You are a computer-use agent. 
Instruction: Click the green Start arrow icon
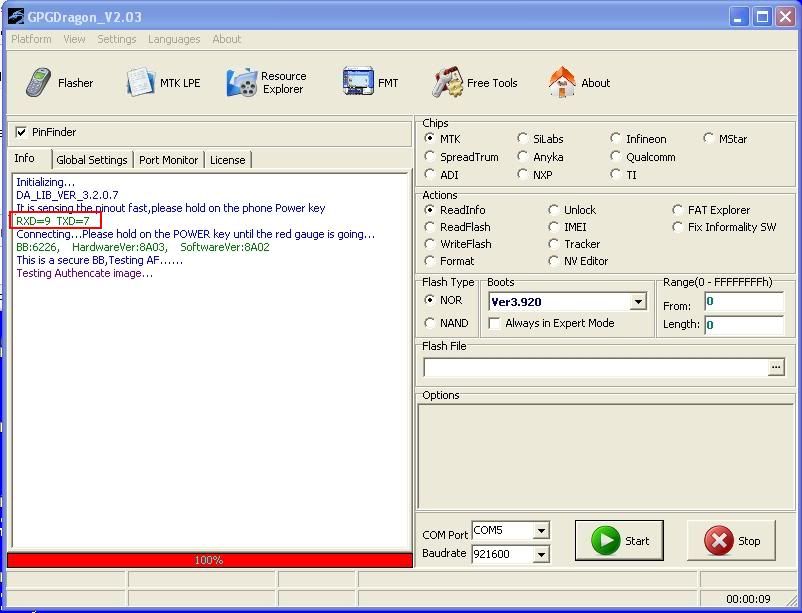pos(605,541)
